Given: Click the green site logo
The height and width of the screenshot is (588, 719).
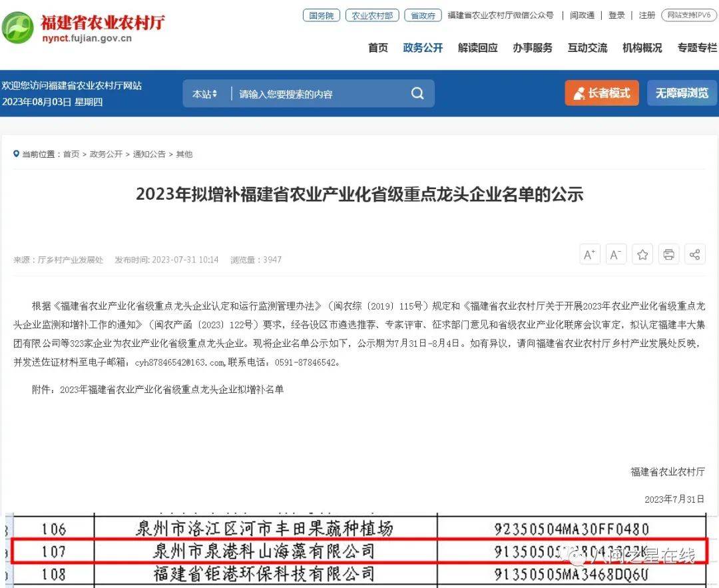Looking at the screenshot, I should [18, 28].
